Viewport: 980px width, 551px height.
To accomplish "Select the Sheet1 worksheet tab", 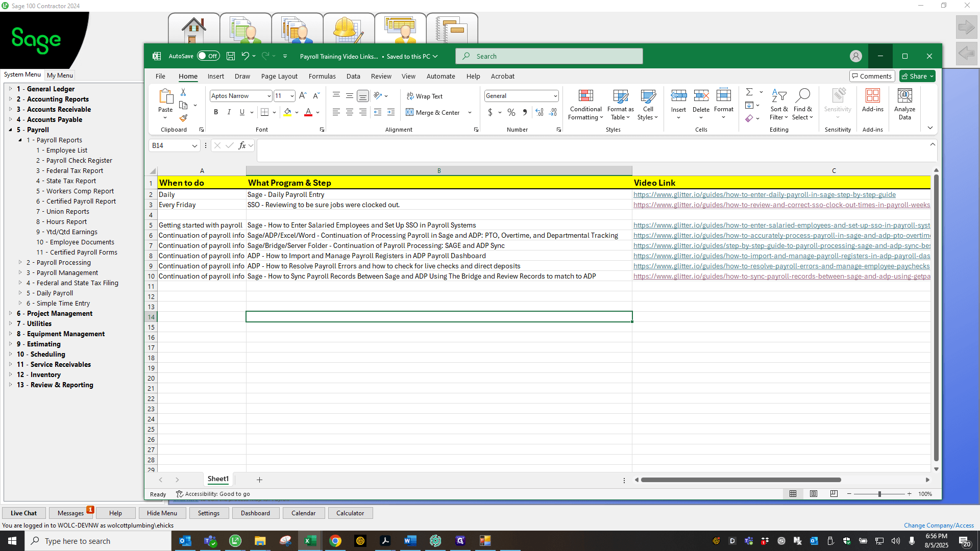I will (x=218, y=479).
